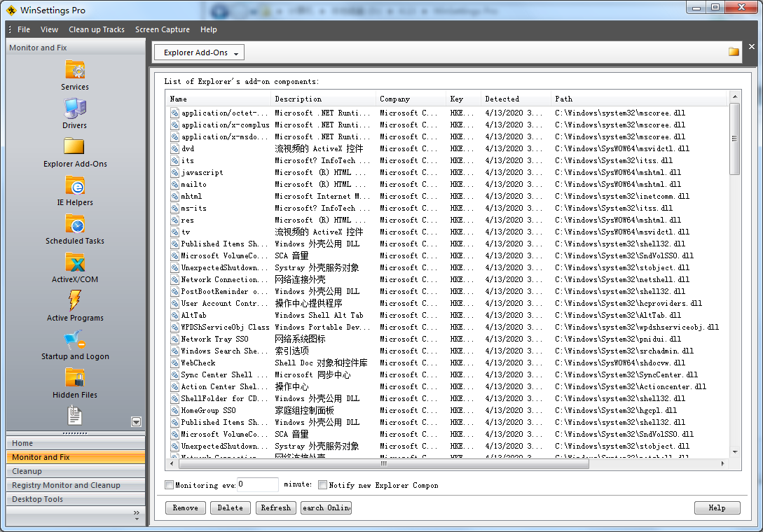This screenshot has width=763, height=532.
Task: Sort by the Detected column header
Action: point(516,99)
